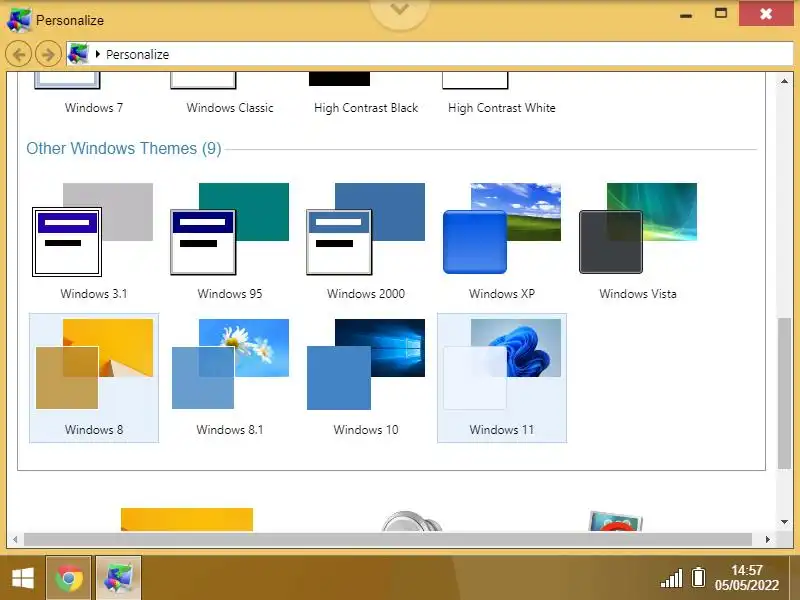Image resolution: width=800 pixels, height=600 pixels.
Task: Click the Windows 7 theme label
Action: 94,108
